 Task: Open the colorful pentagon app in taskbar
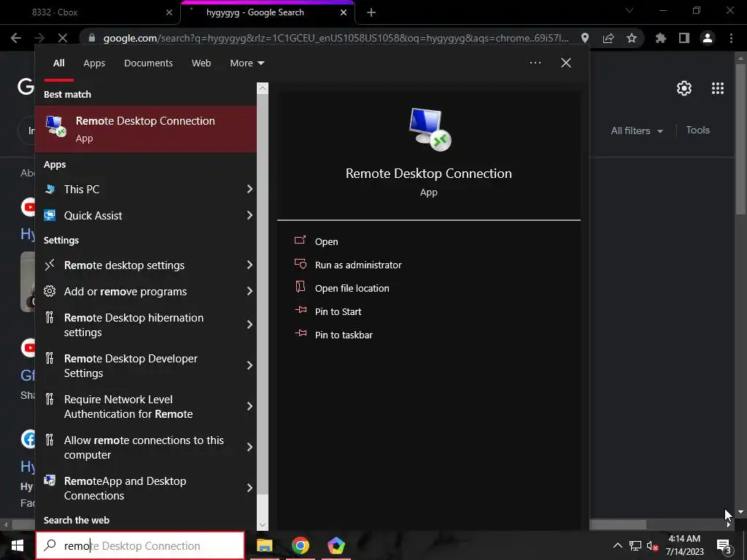(336, 545)
